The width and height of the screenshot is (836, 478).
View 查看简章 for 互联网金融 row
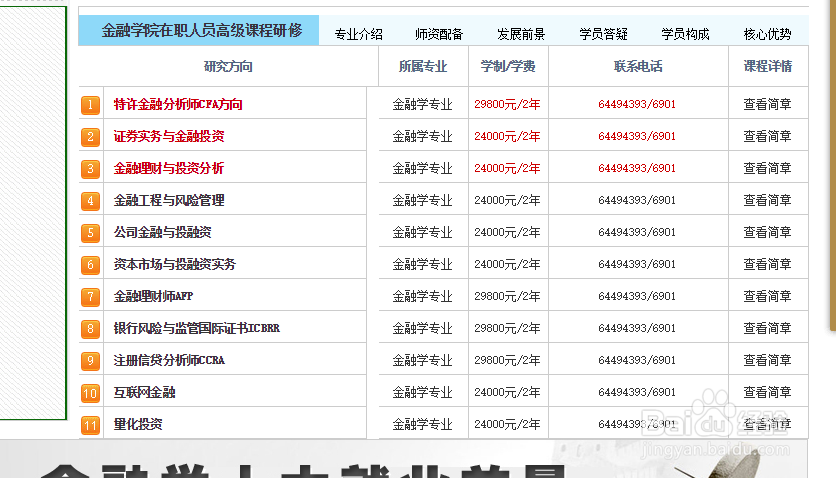[x=767, y=393]
